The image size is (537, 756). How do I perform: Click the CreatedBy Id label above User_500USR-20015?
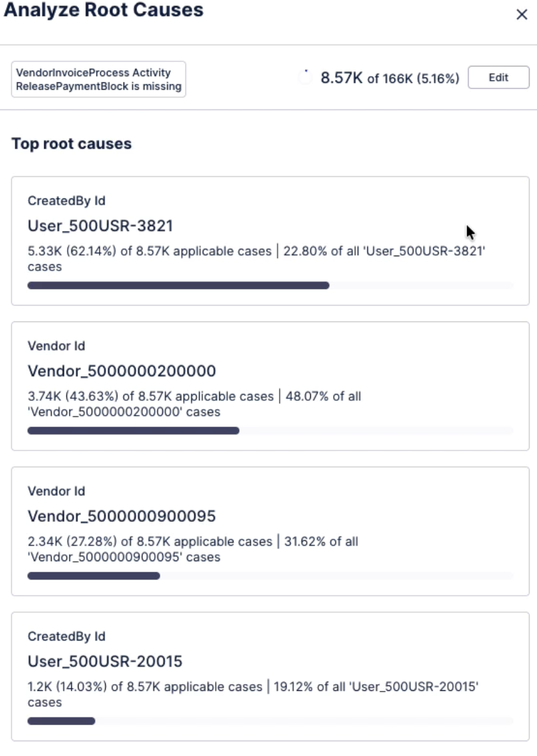[x=66, y=636]
